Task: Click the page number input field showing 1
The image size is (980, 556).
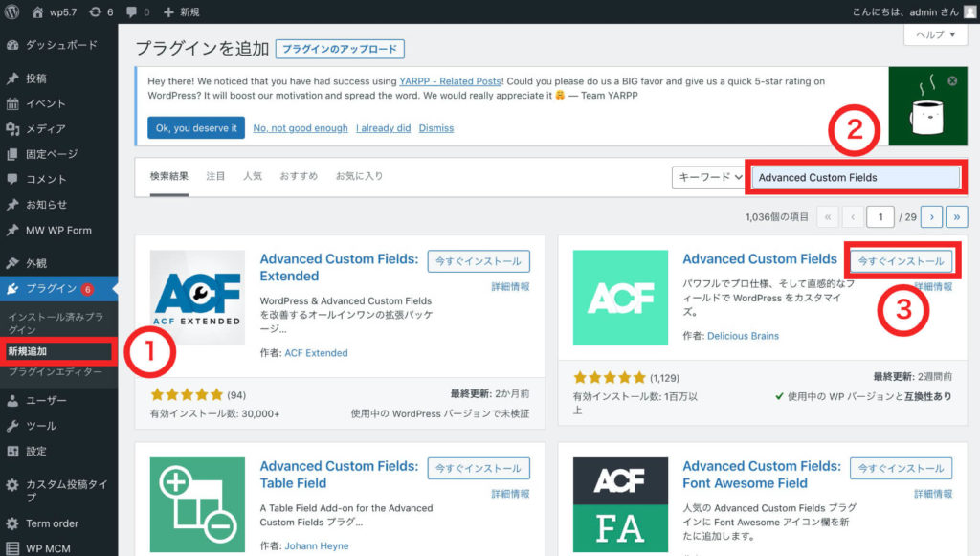Action: 880,216
